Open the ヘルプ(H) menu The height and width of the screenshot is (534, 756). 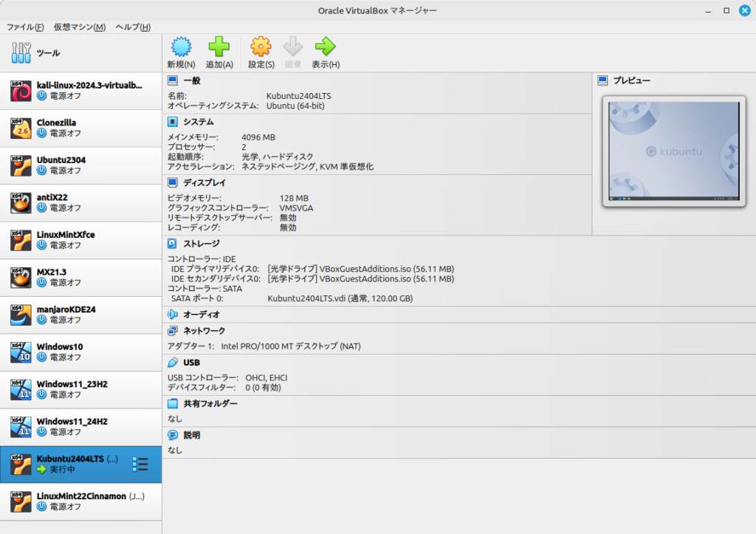click(133, 27)
